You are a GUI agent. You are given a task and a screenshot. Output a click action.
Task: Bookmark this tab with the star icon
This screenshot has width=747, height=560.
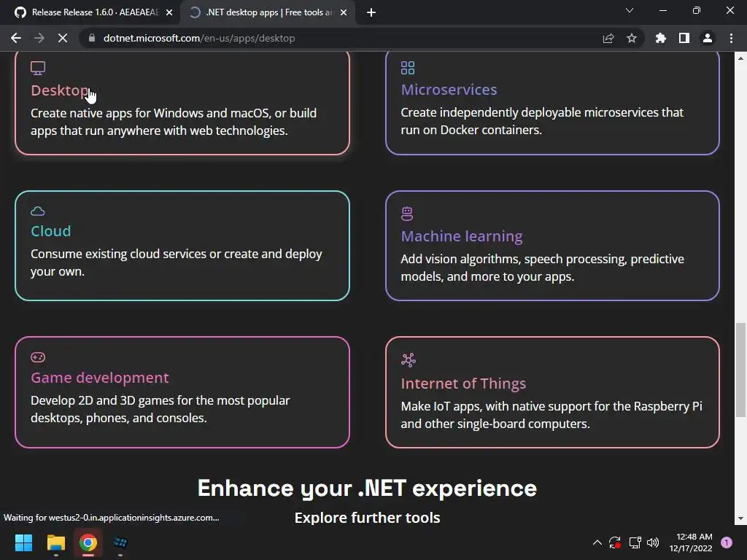[632, 38]
